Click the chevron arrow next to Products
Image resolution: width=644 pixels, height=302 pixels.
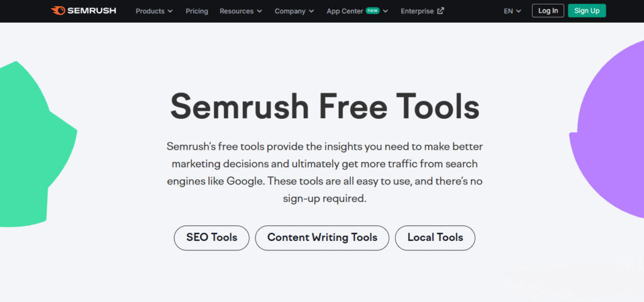coord(170,11)
